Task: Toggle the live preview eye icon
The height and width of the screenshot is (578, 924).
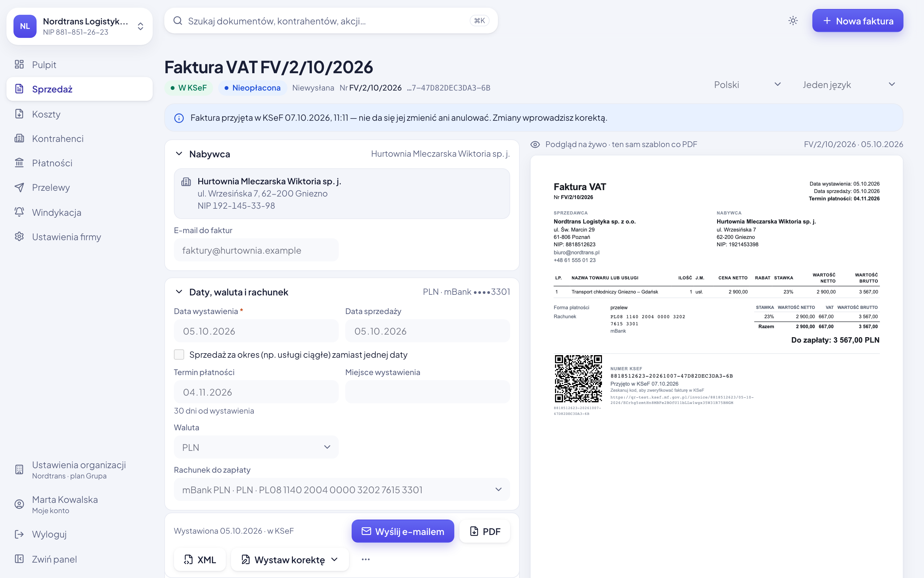Action: (x=535, y=144)
